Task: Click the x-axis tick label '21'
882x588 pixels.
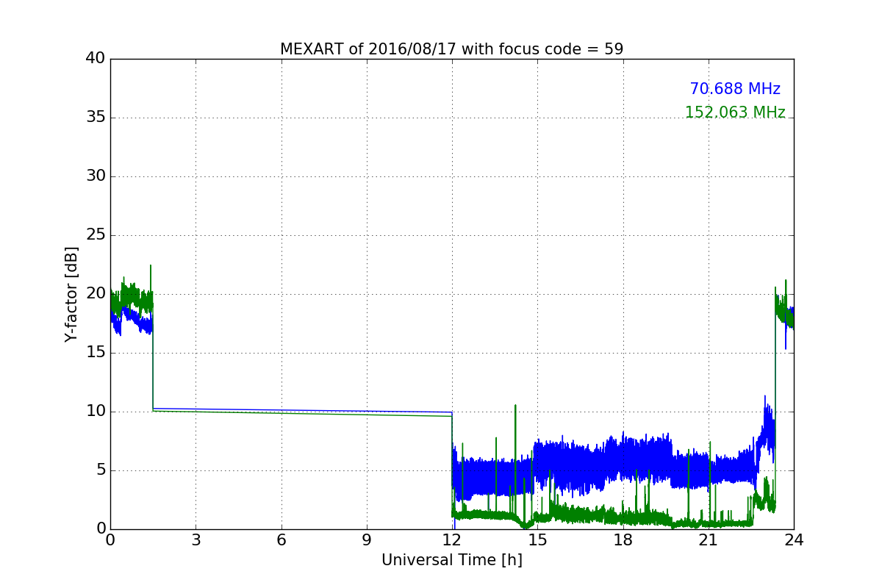Action: (x=709, y=539)
